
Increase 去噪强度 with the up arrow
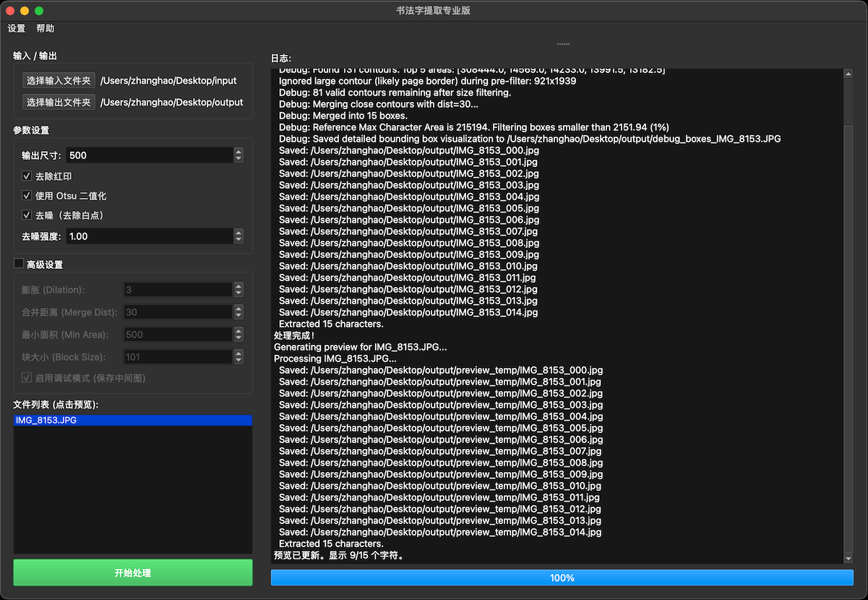239,233
